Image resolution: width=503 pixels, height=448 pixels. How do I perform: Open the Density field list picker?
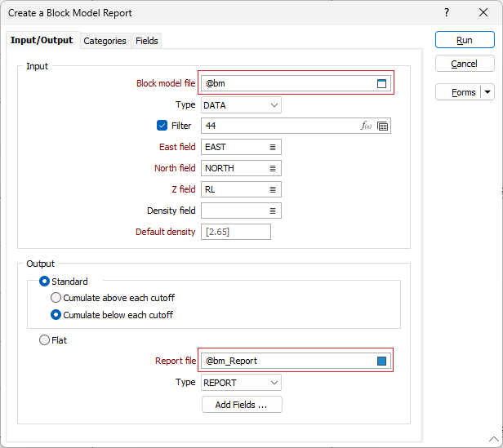point(273,211)
